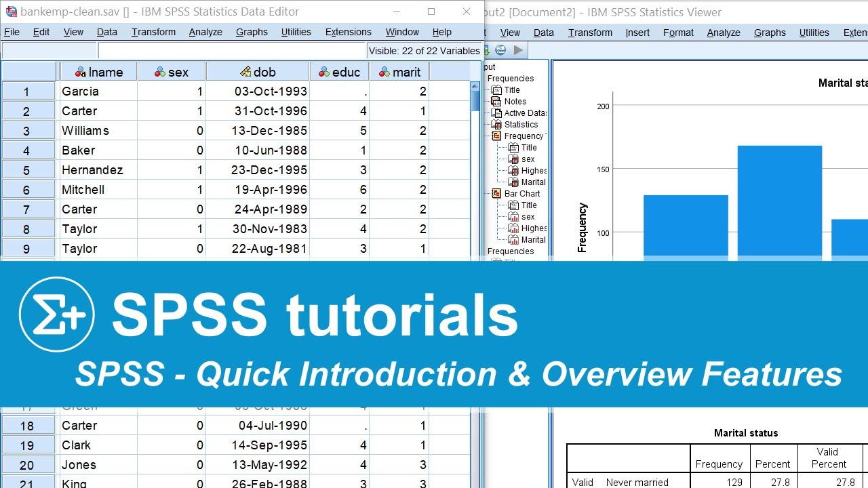The height and width of the screenshot is (488, 868).
Task: Open the Analyze menu in Data Editor
Action: click(x=205, y=32)
